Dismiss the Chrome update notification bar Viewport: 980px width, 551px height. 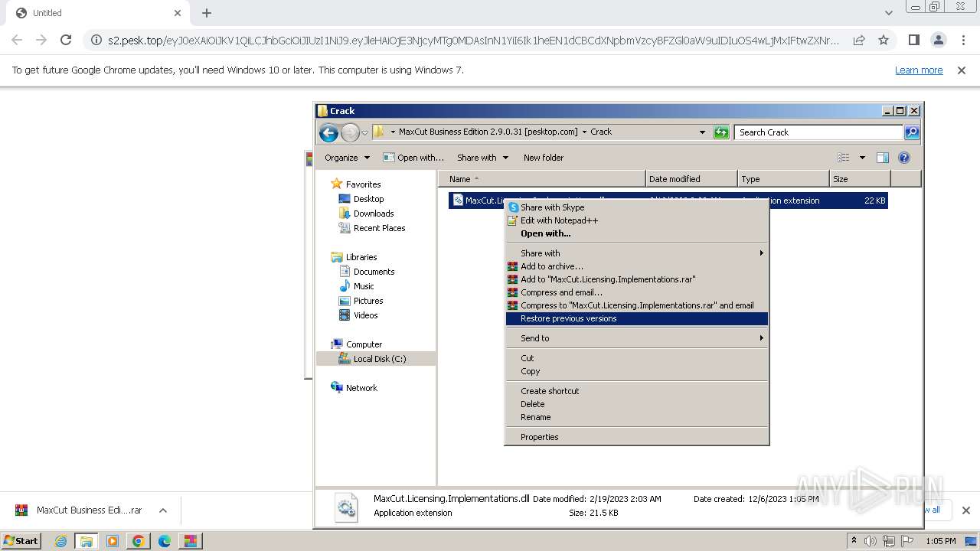[962, 70]
